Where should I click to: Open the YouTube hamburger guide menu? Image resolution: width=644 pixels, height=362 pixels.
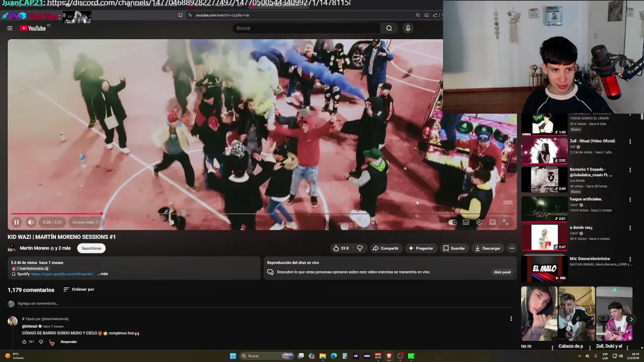[10, 28]
